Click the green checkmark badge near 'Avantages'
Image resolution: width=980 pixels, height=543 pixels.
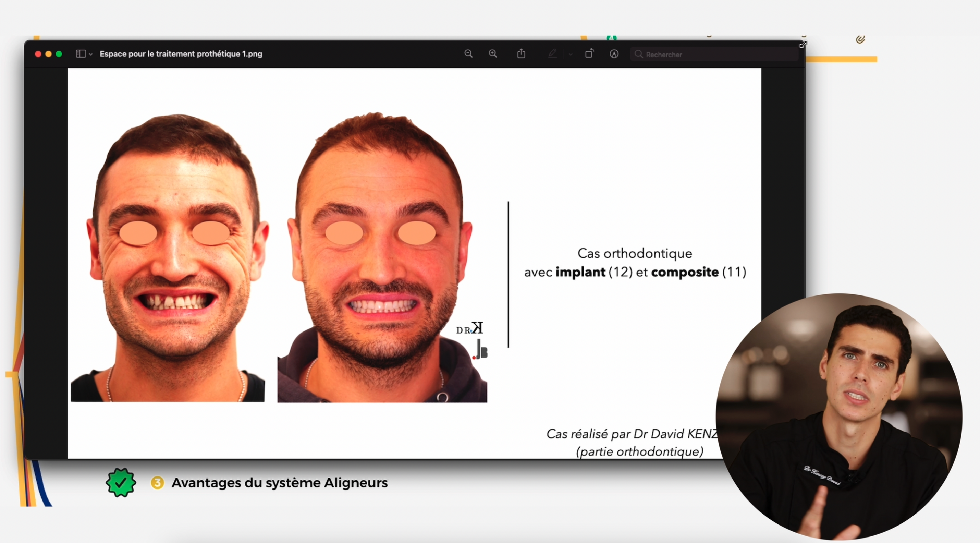[x=121, y=483]
